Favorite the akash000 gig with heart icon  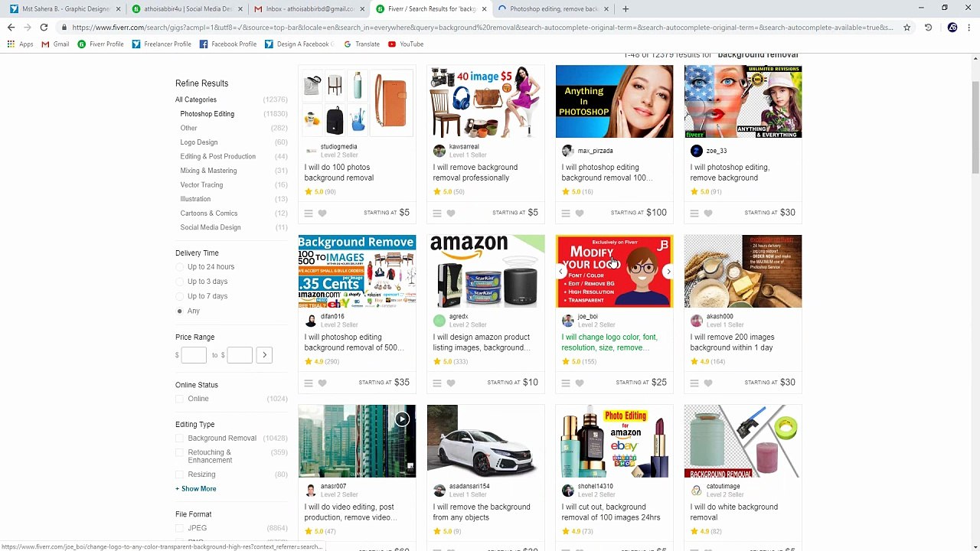pos(708,383)
